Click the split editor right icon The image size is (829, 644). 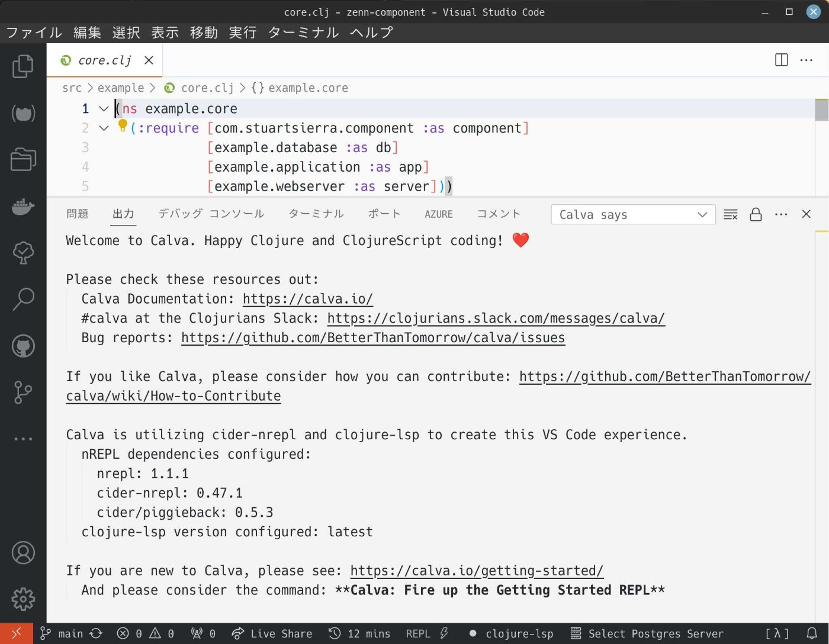(x=782, y=60)
